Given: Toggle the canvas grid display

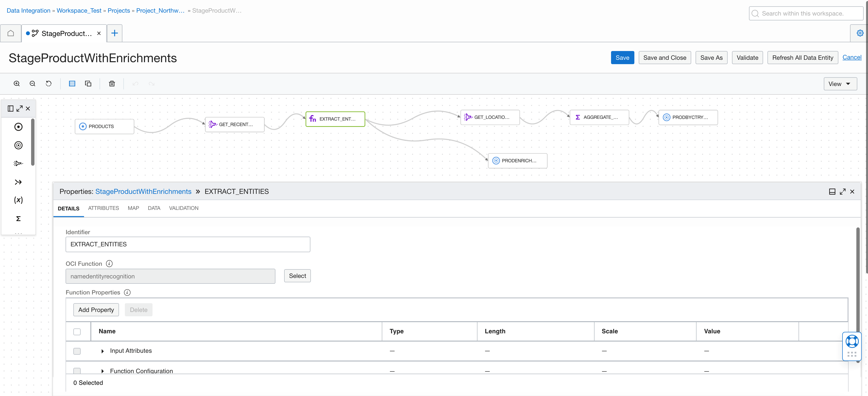Looking at the screenshot, I should coord(72,83).
